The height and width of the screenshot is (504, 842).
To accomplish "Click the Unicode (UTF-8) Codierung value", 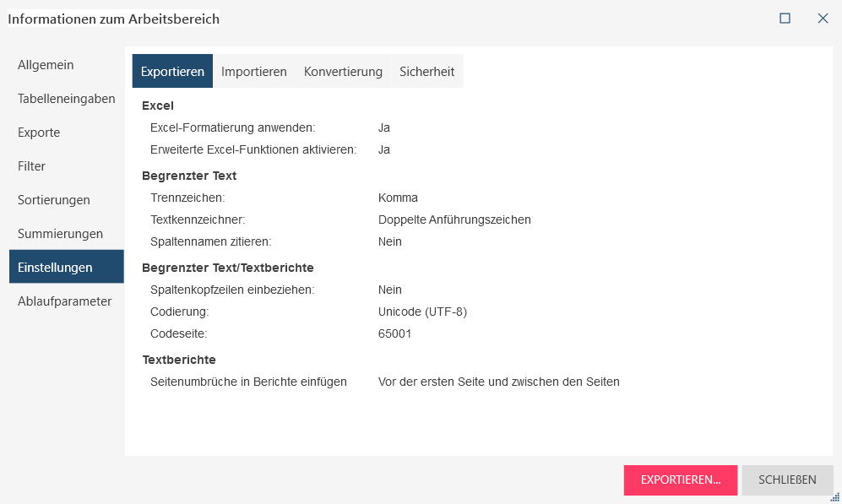I will point(422,312).
